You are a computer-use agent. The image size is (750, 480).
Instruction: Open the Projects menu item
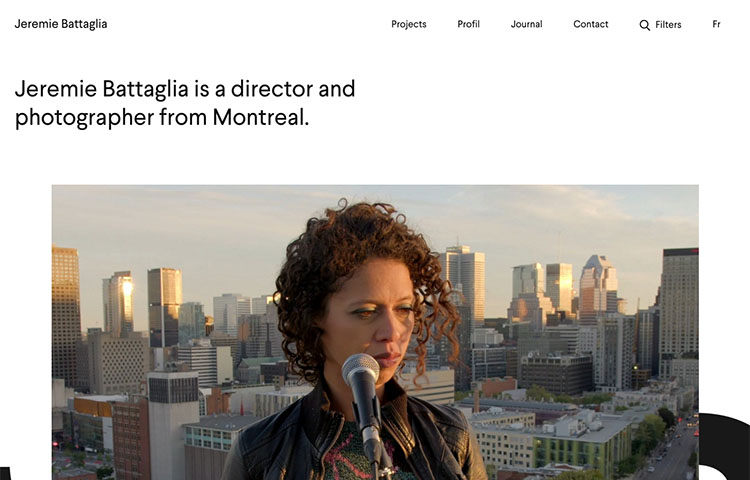tap(408, 24)
